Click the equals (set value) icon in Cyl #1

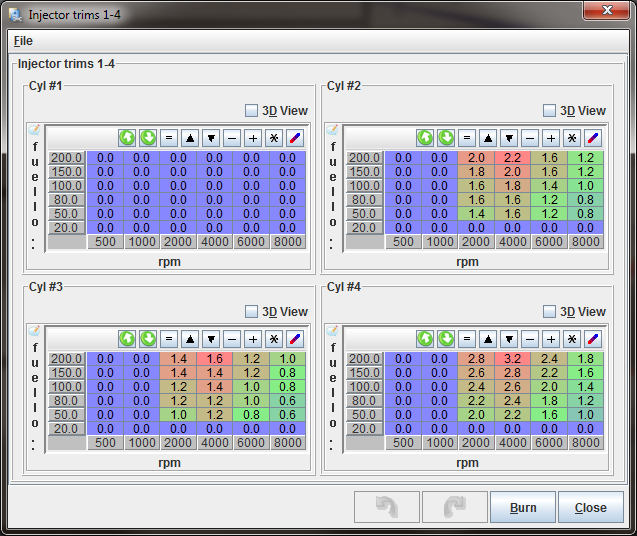coord(169,138)
